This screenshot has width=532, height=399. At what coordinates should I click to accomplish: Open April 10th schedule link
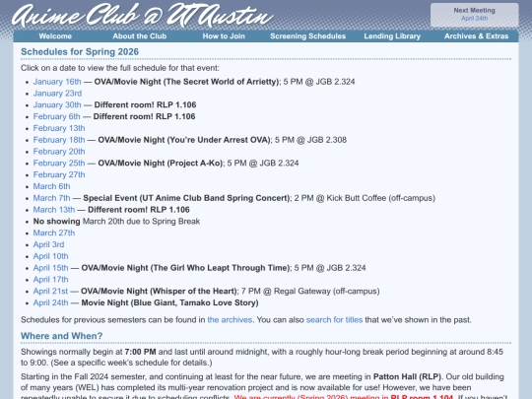pyautogui.click(x=50, y=256)
